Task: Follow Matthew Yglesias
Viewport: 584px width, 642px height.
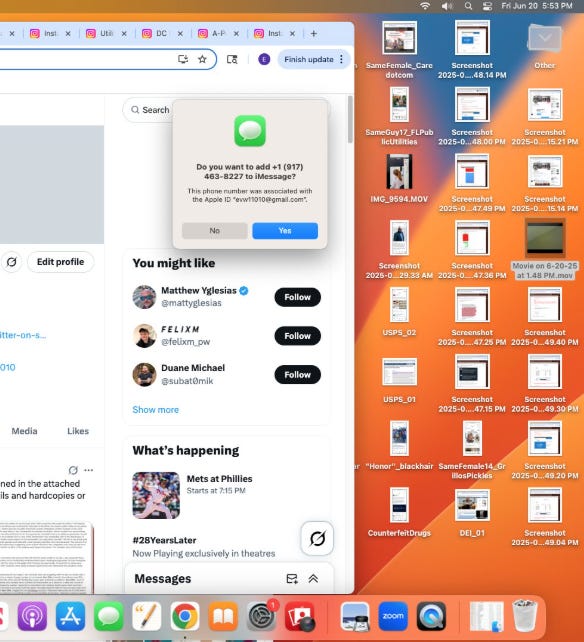Action: tap(297, 297)
